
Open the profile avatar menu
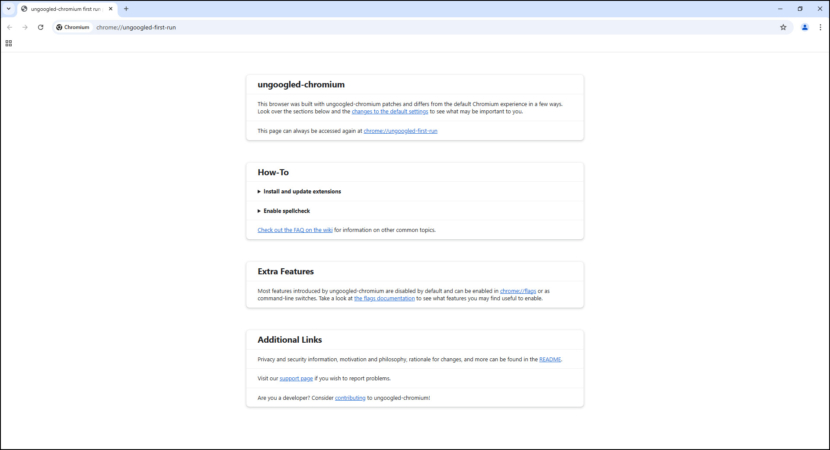[805, 27]
